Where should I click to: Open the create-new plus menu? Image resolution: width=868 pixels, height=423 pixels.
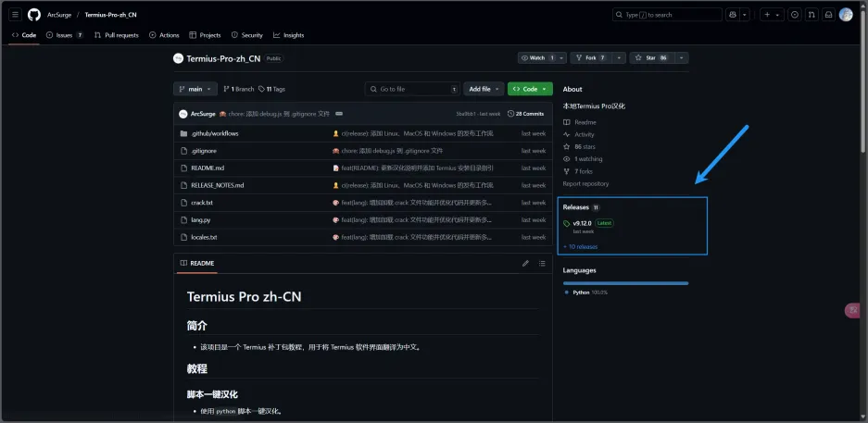[x=772, y=15]
